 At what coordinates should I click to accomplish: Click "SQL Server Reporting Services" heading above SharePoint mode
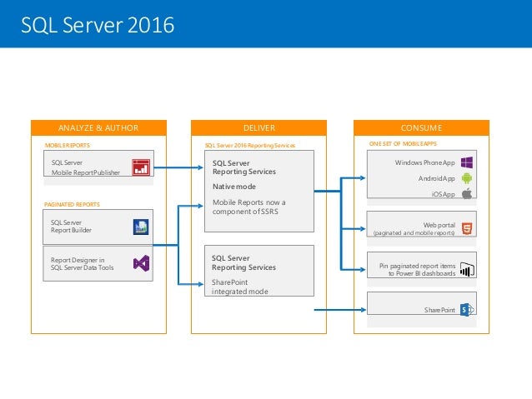243,262
